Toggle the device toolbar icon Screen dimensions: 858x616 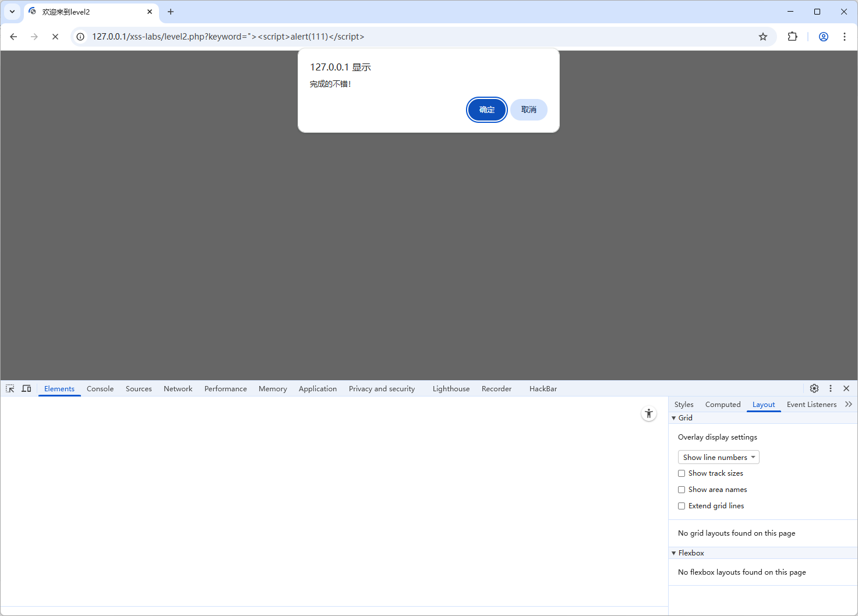(x=26, y=388)
